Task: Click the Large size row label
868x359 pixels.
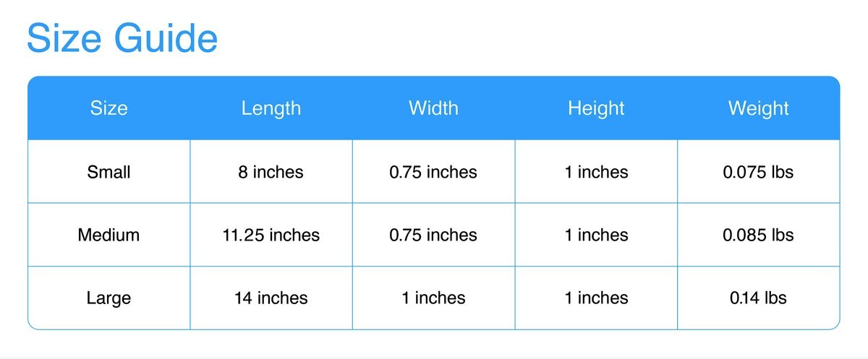Action: 109,298
